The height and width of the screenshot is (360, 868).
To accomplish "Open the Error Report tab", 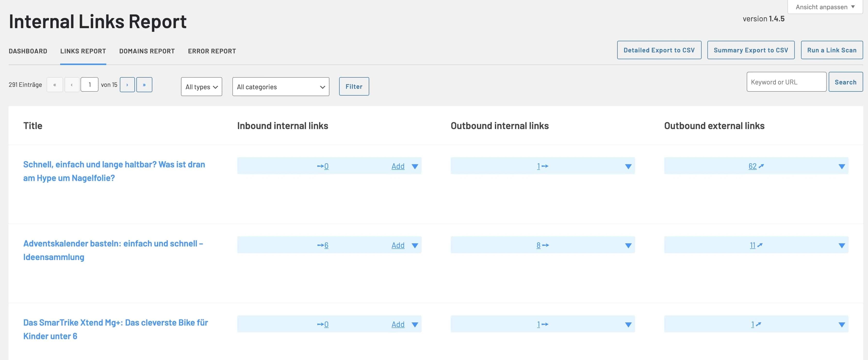I will (212, 51).
